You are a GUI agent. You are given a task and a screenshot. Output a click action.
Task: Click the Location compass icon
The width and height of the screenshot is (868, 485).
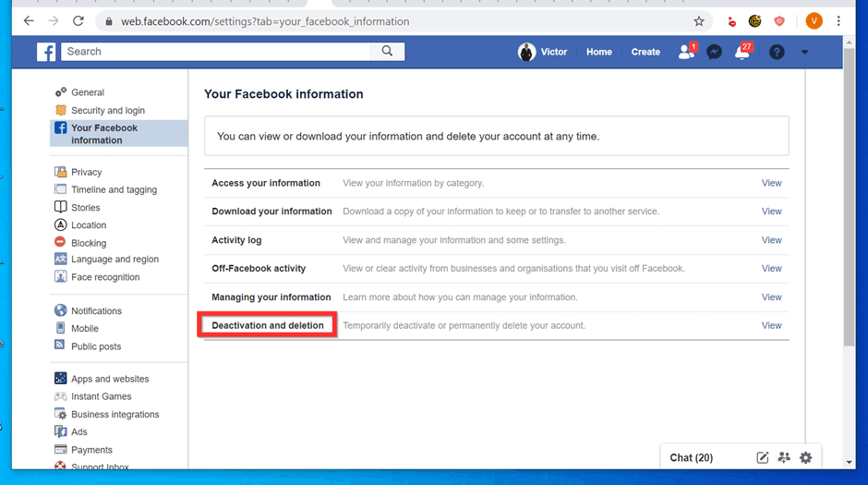(60, 224)
